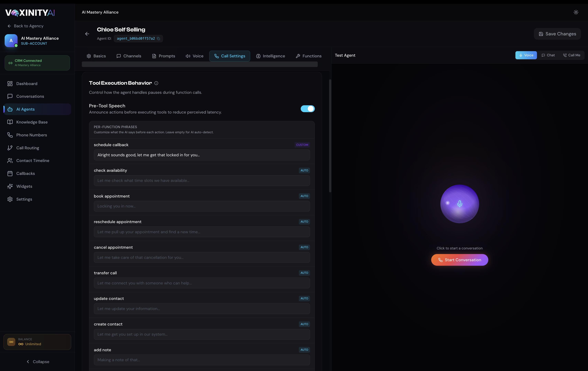Disable the Pre-Tool Speech toggle
The height and width of the screenshot is (371, 588).
coord(307,109)
